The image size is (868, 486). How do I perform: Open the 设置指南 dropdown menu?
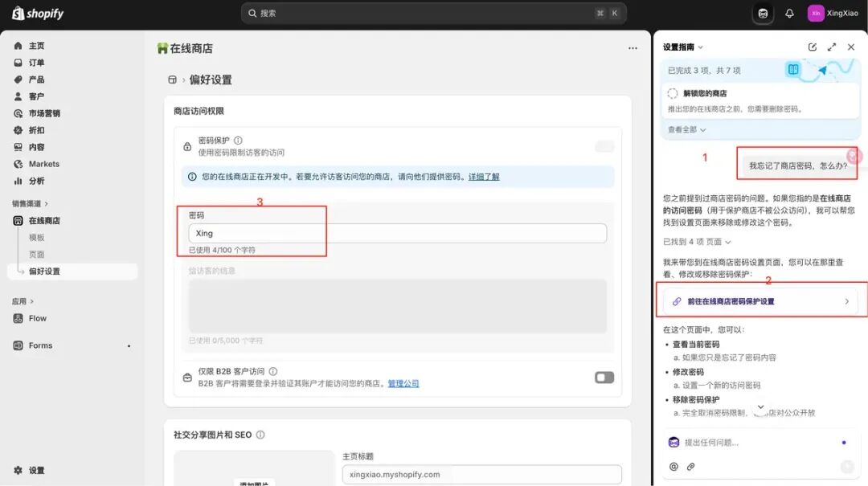pos(682,47)
